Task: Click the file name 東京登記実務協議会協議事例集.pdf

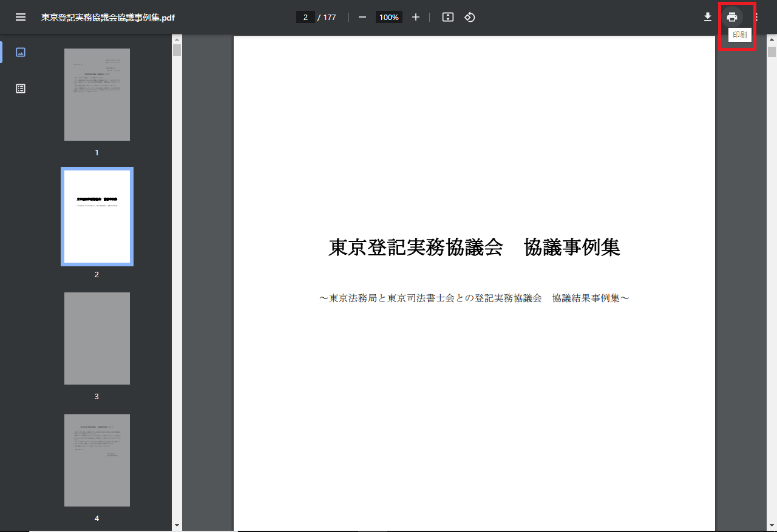Action: click(x=108, y=17)
